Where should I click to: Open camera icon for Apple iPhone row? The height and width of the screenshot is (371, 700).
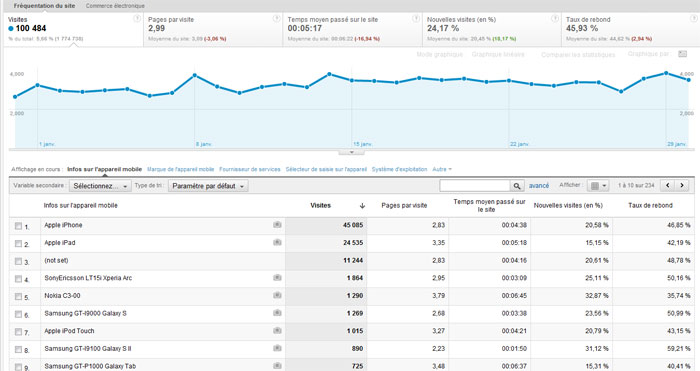(277, 225)
